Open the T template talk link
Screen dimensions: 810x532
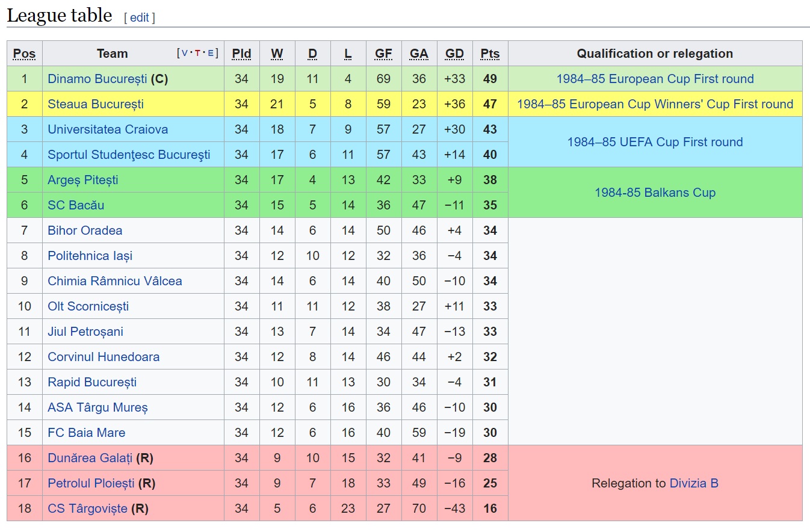[197, 53]
